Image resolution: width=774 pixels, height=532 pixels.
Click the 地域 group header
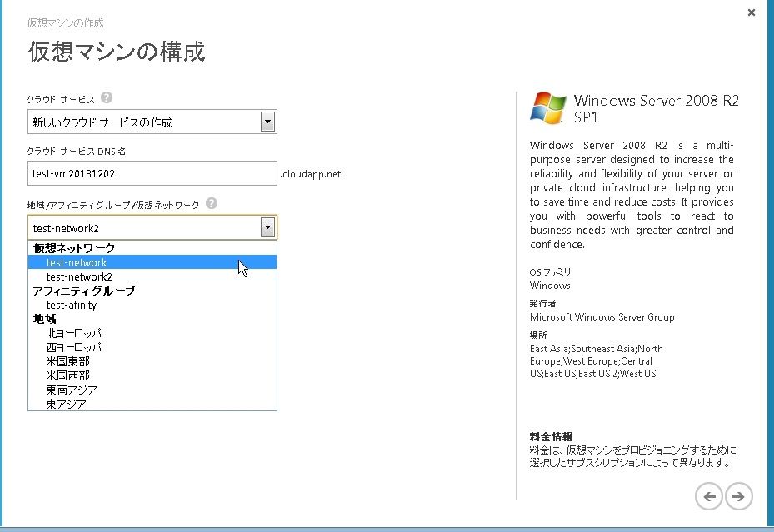coord(44,319)
